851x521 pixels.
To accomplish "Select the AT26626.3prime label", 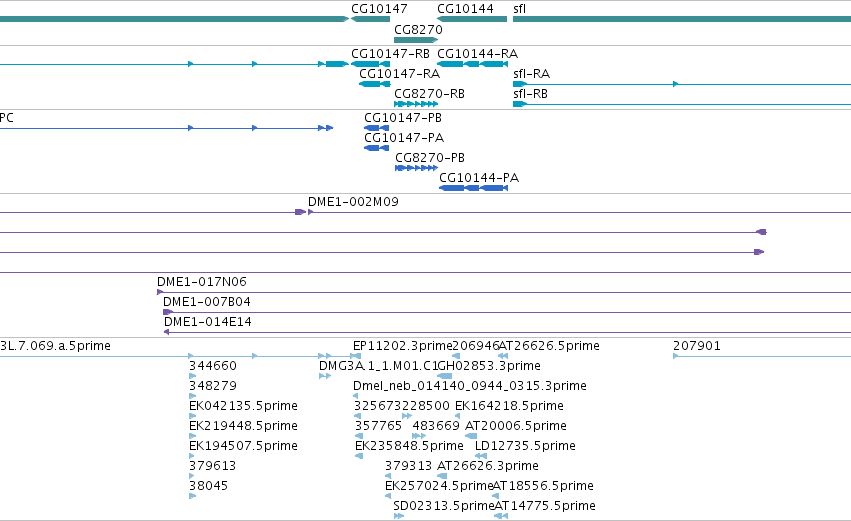I will coord(488,466).
